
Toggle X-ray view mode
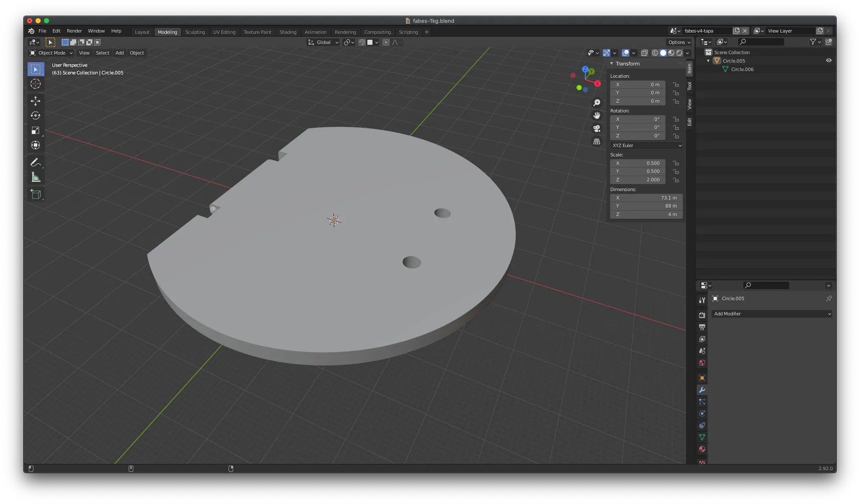click(644, 53)
